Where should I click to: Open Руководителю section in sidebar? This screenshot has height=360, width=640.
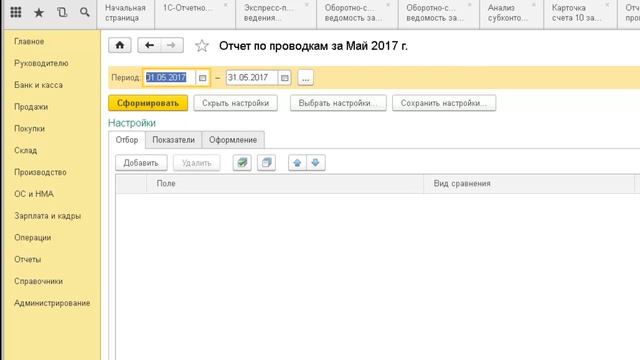click(41, 63)
